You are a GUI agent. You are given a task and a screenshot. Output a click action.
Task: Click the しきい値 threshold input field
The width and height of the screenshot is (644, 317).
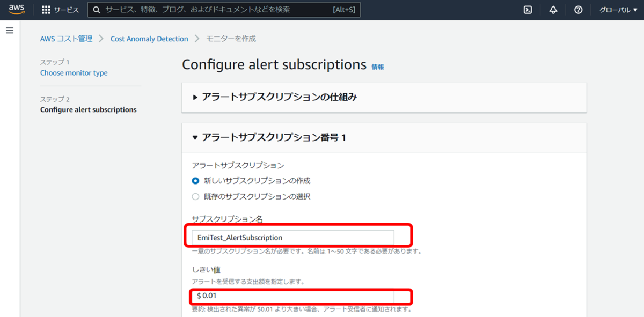(x=293, y=296)
